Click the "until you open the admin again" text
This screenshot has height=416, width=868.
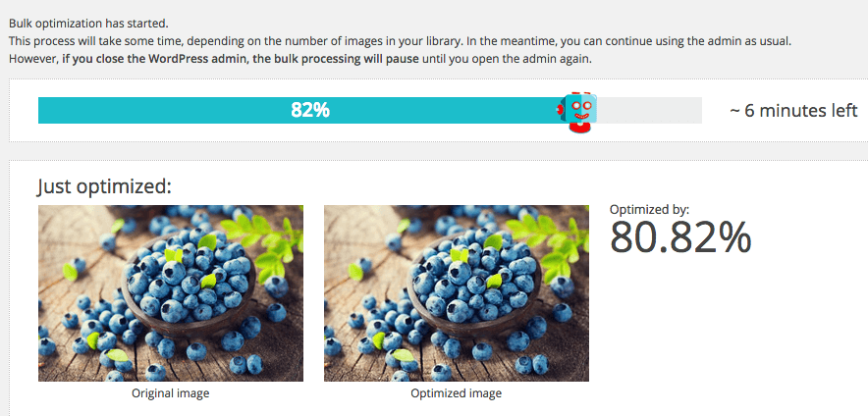coord(499,59)
